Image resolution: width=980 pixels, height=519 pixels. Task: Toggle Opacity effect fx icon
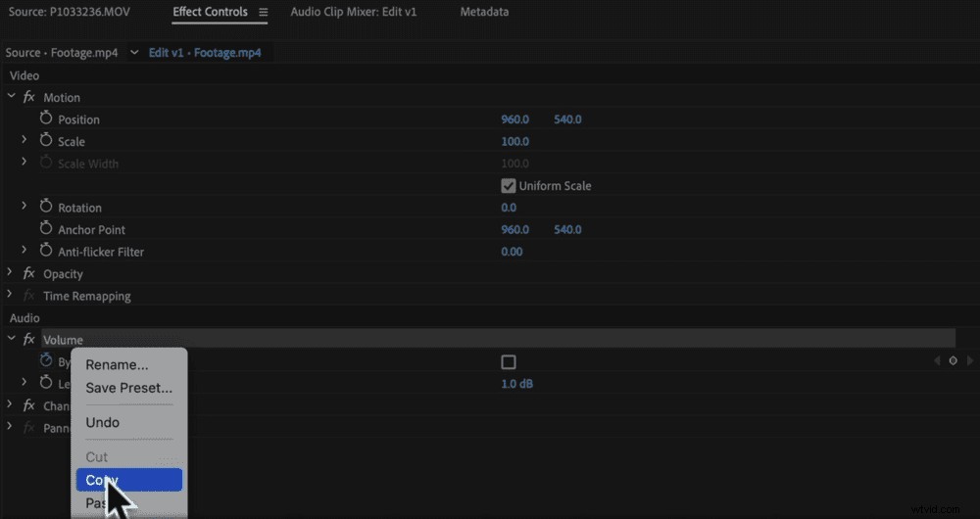pyautogui.click(x=29, y=274)
